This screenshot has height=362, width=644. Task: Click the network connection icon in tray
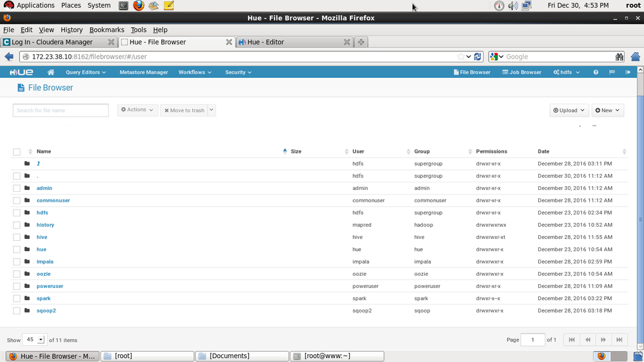tap(527, 5)
